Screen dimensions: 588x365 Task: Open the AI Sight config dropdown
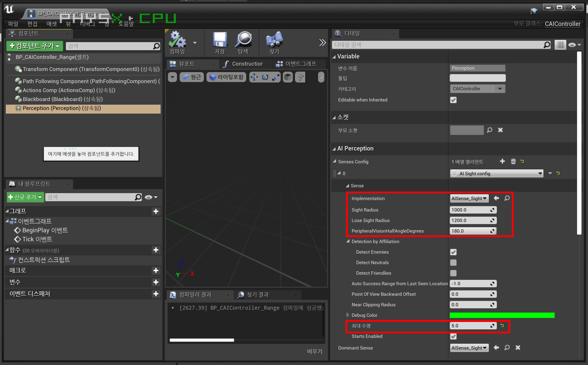tap(496, 173)
